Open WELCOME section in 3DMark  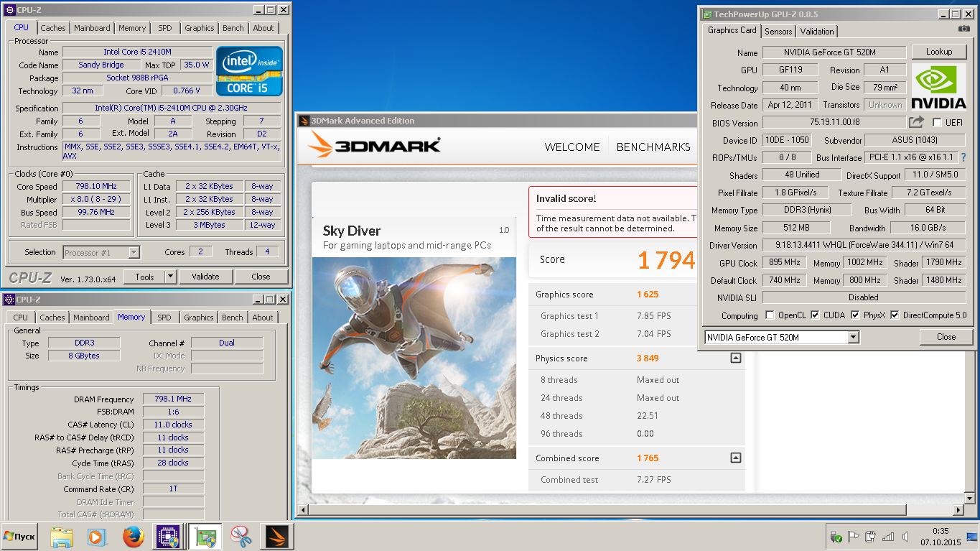(x=572, y=147)
